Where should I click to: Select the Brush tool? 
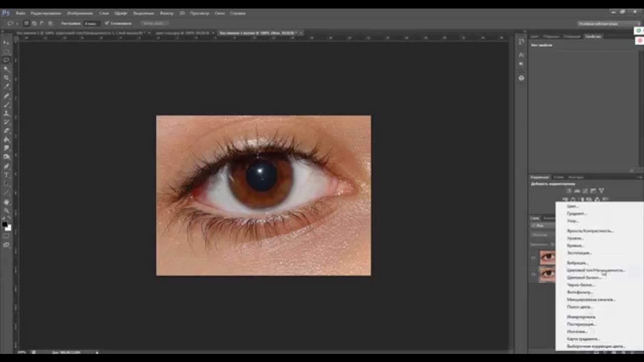(x=7, y=104)
